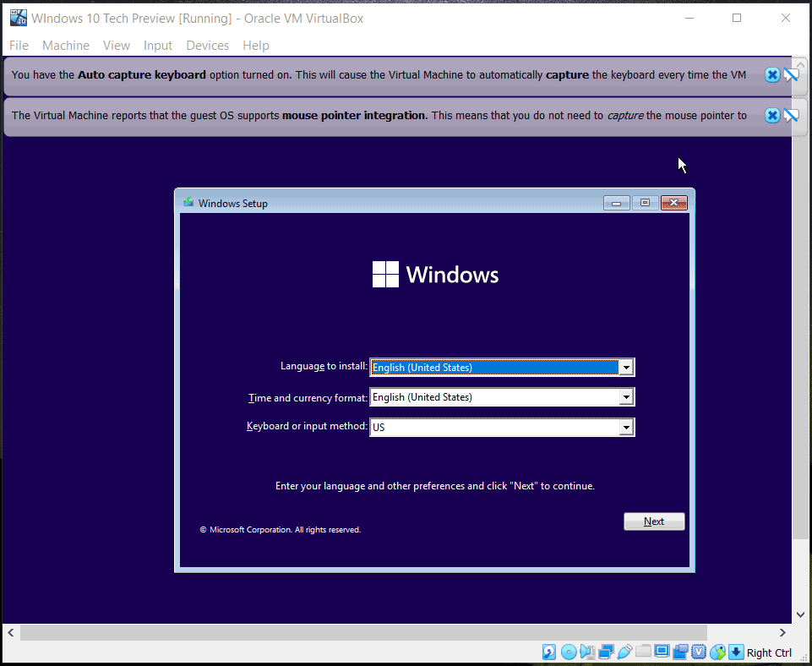Viewport: 812px width, 666px height.
Task: Open the Language to install dropdown
Action: 626,367
